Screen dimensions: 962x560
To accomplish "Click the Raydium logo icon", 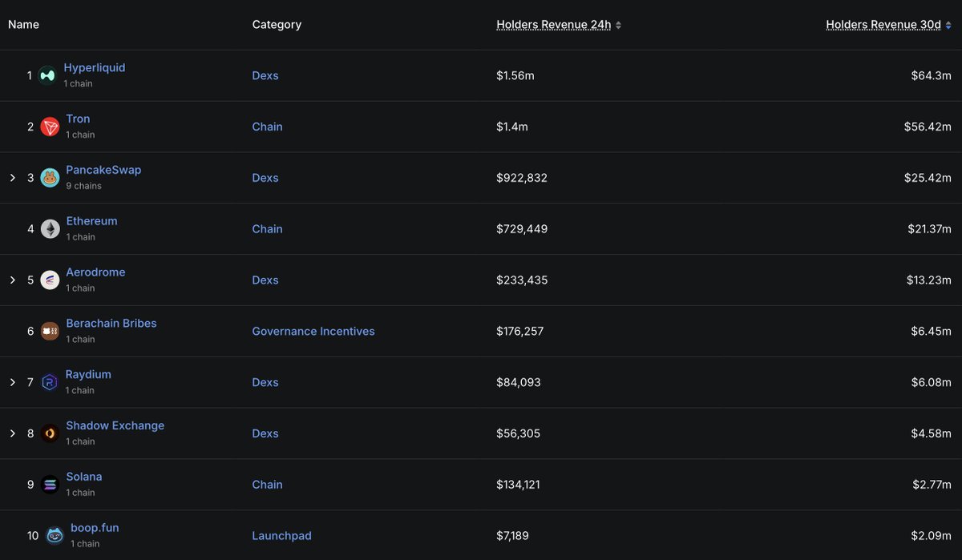I will [50, 382].
